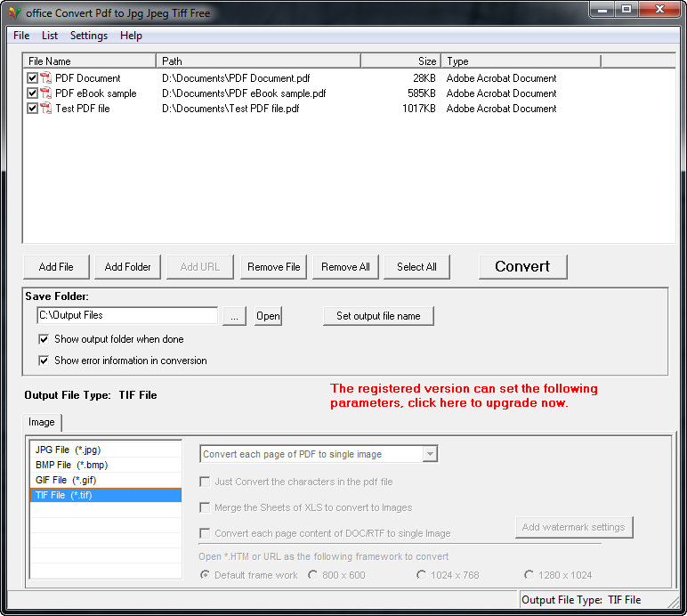Click Set output file name button
This screenshot has width=687, height=616.
(378, 316)
